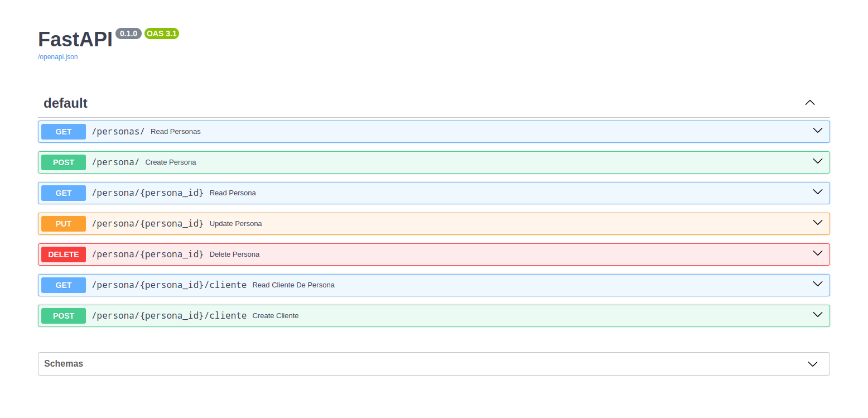Image resolution: width=868 pixels, height=418 pixels.
Task: Click the path text next to Update Persona
Action: click(x=148, y=224)
